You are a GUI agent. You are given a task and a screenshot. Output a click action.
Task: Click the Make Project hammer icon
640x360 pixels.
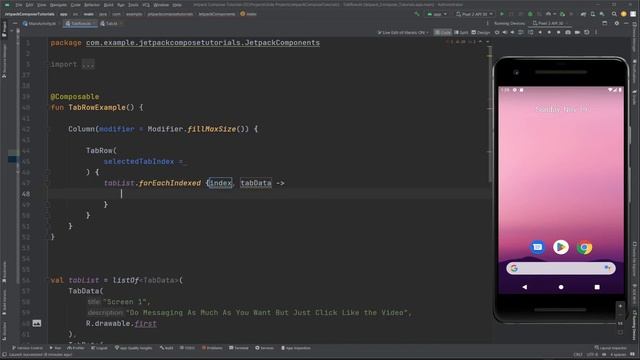click(x=418, y=14)
